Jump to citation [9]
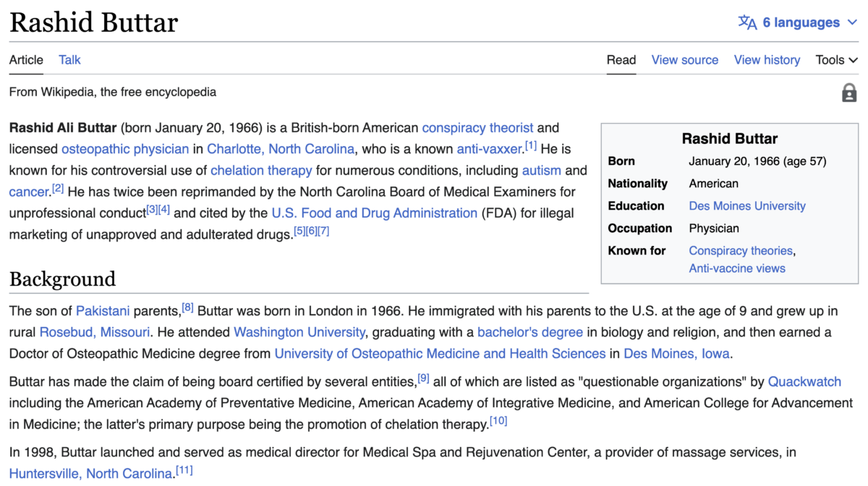Image resolution: width=868 pixels, height=486 pixels. point(424,377)
